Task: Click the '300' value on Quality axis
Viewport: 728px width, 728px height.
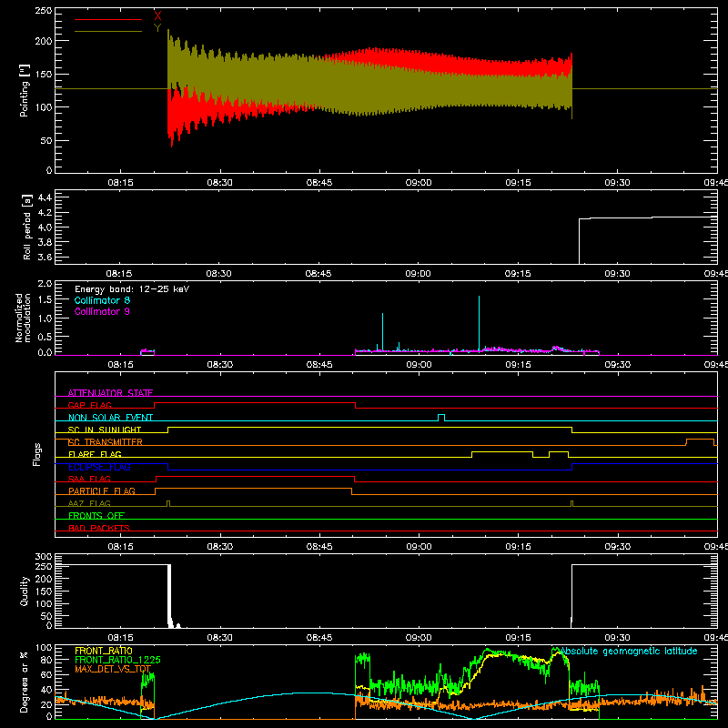Action: 44,557
